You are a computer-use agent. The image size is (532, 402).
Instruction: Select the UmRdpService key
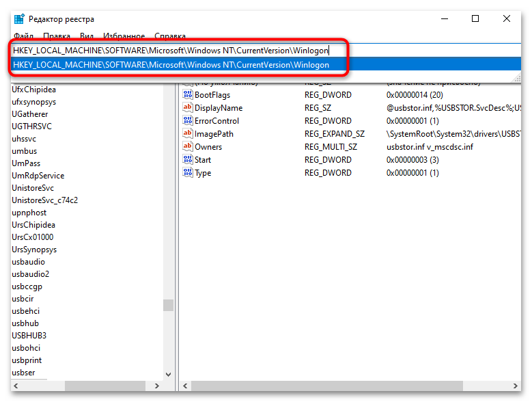coord(38,176)
